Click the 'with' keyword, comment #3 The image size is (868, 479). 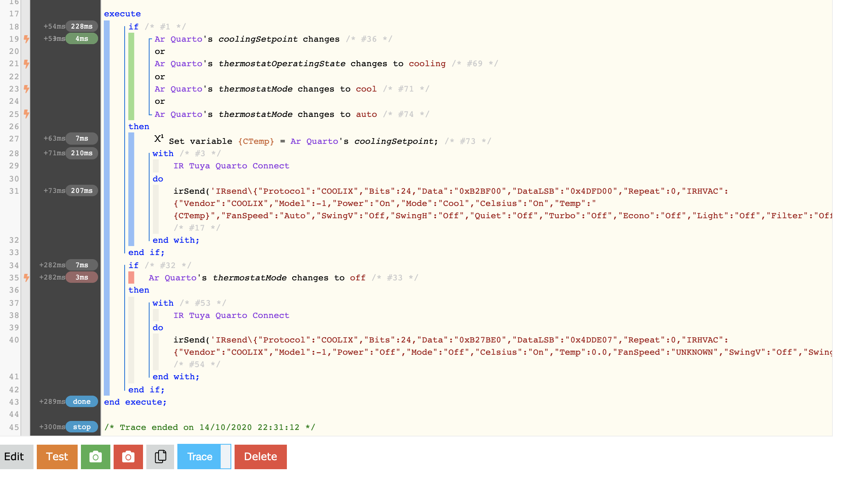pos(163,153)
